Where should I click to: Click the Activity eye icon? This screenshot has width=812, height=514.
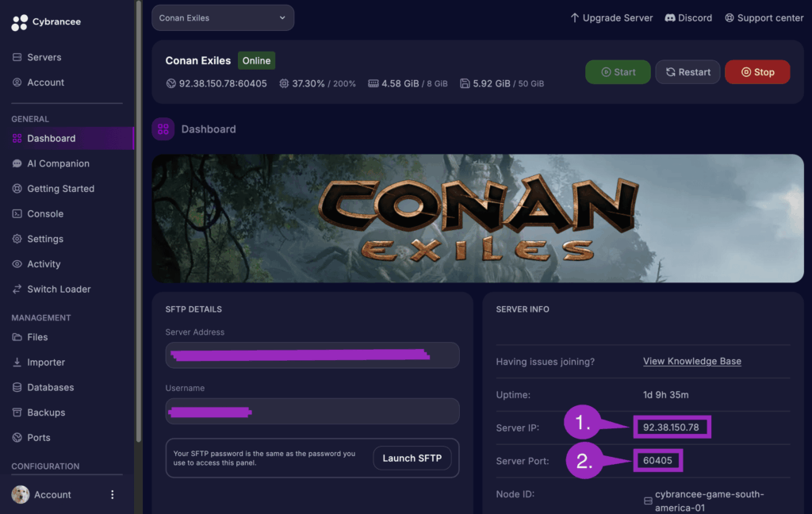[17, 263]
